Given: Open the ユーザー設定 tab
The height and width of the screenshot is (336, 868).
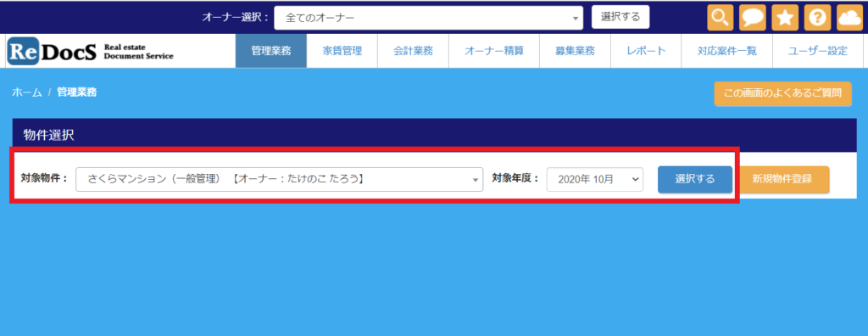Looking at the screenshot, I should click(x=818, y=51).
